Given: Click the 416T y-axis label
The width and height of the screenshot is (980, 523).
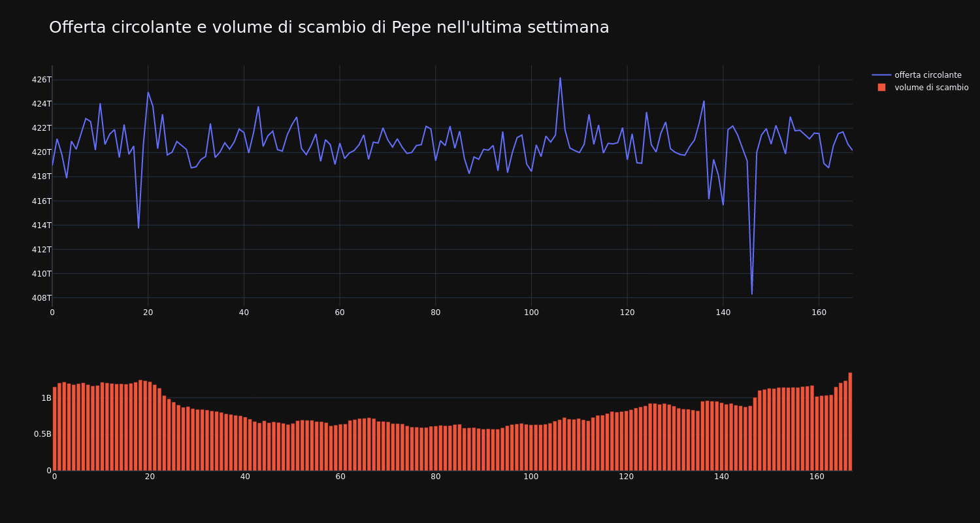Looking at the screenshot, I should (41, 201).
